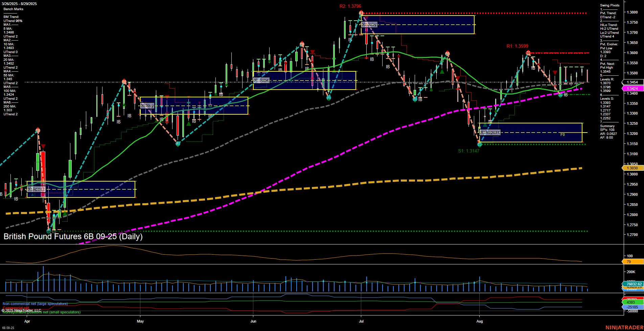Click the 1.2717 support level value
644x331 pixels.
pyautogui.click(x=605, y=111)
